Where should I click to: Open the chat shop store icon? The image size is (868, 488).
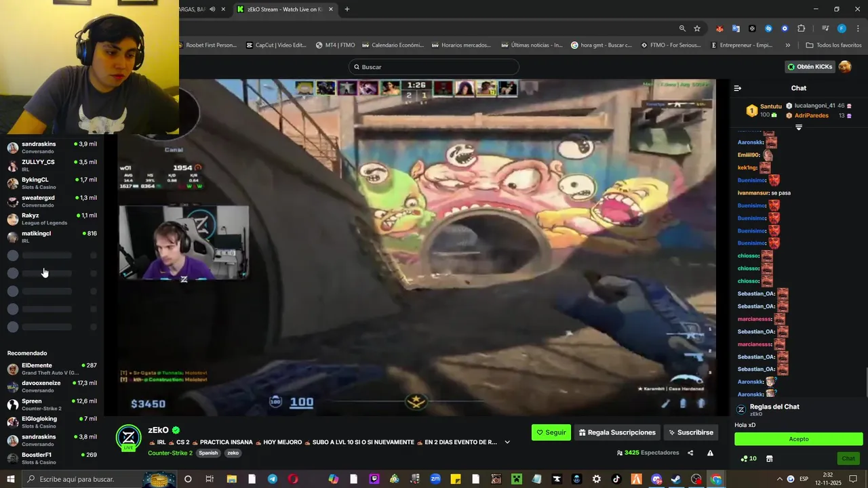click(770, 459)
